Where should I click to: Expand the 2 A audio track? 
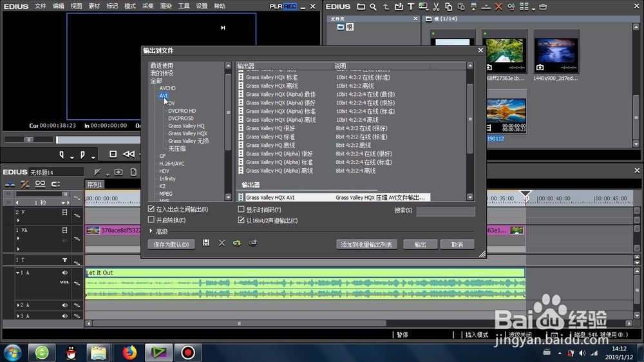pos(17,305)
